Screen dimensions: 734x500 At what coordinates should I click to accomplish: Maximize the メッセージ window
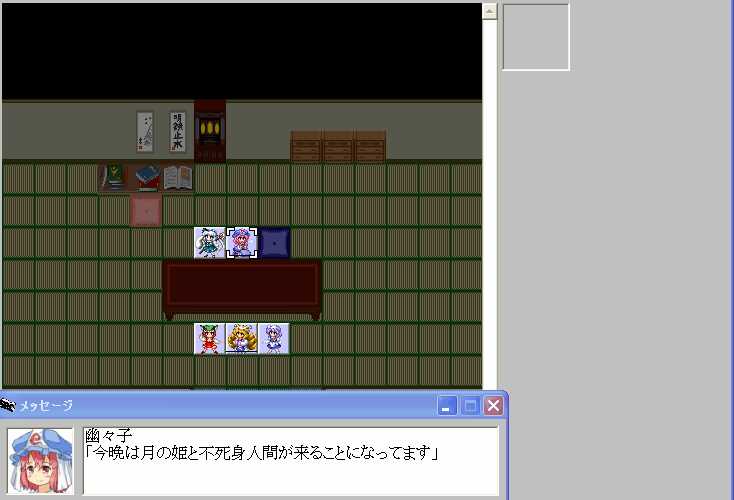click(x=470, y=405)
